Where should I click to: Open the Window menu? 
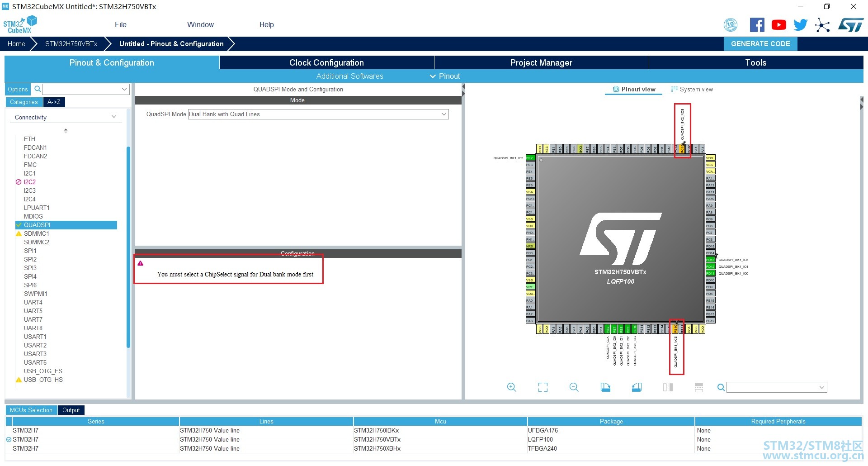click(200, 25)
